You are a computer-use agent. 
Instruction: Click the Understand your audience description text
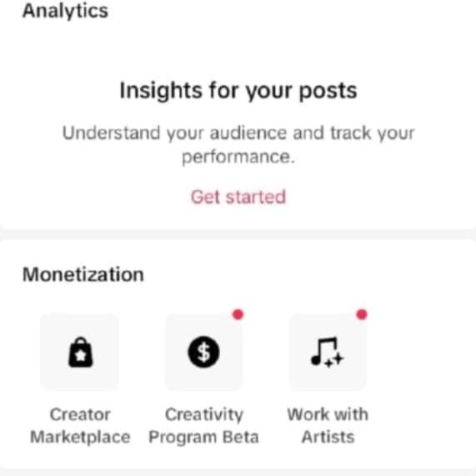point(238,145)
